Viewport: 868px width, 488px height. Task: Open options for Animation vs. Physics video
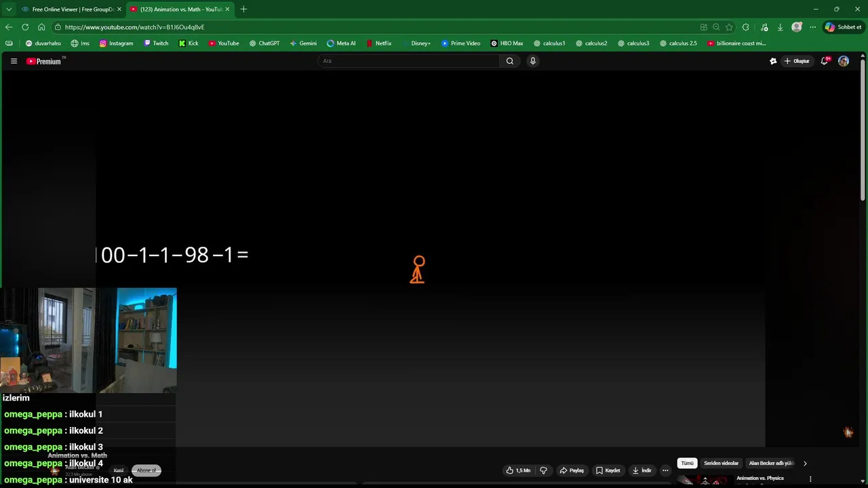pos(810,479)
